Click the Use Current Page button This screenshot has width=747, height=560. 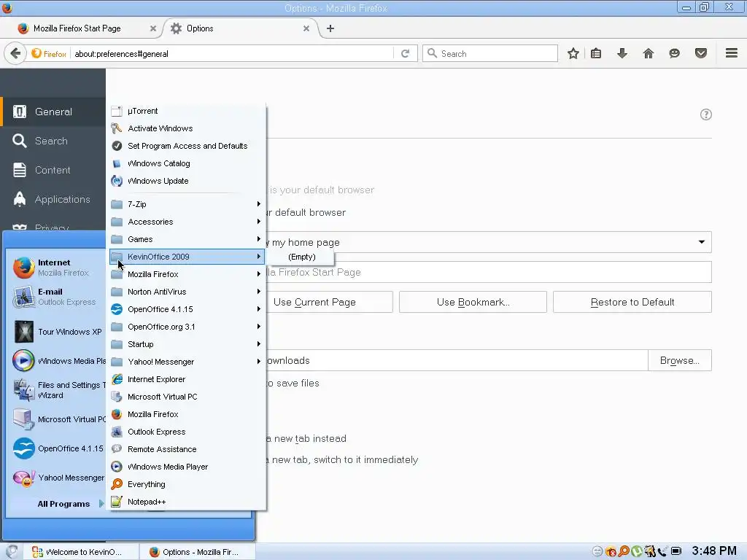[x=329, y=302]
